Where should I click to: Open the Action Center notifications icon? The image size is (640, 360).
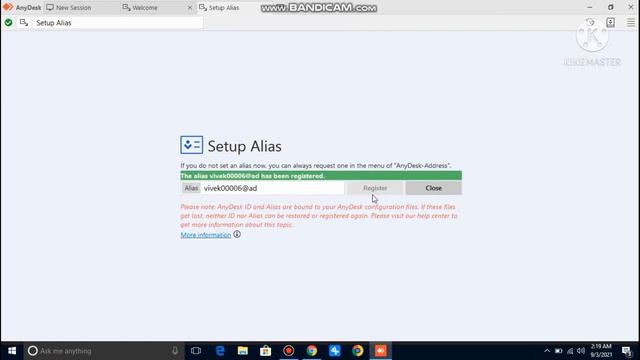pyautogui.click(x=627, y=351)
